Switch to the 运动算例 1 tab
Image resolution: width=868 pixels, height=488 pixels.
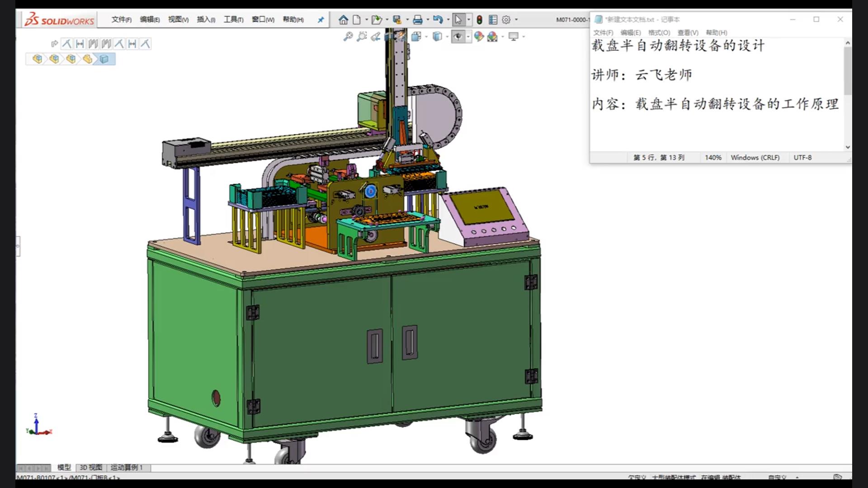pos(127,468)
